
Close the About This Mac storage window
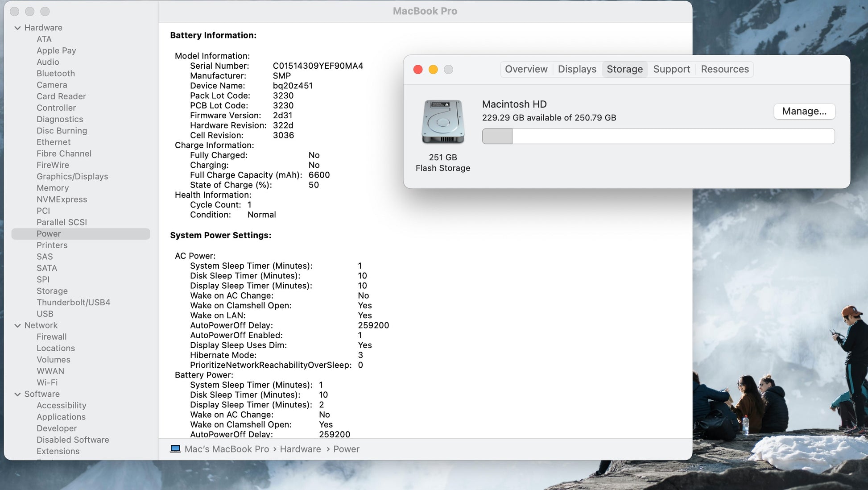click(x=418, y=70)
